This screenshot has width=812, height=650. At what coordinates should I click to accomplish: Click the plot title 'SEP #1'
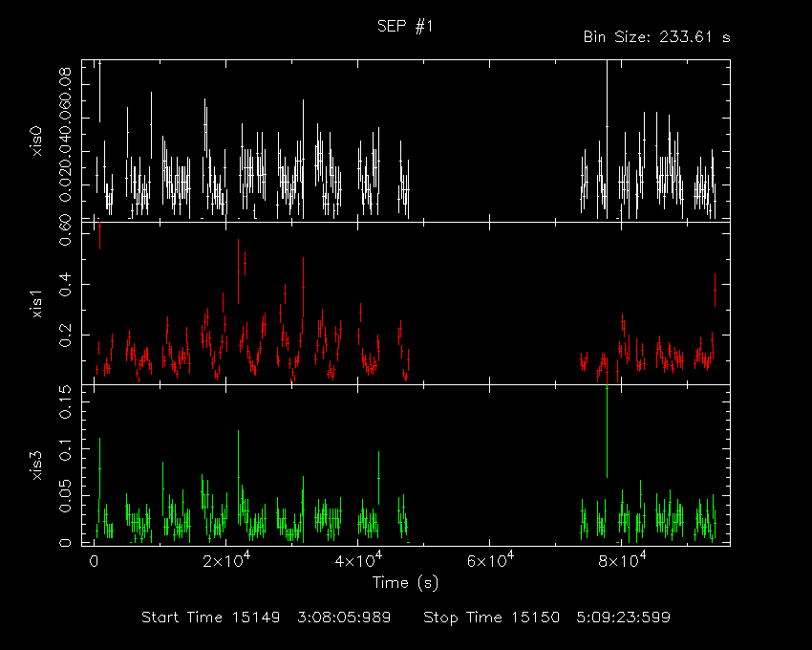pyautogui.click(x=405, y=27)
